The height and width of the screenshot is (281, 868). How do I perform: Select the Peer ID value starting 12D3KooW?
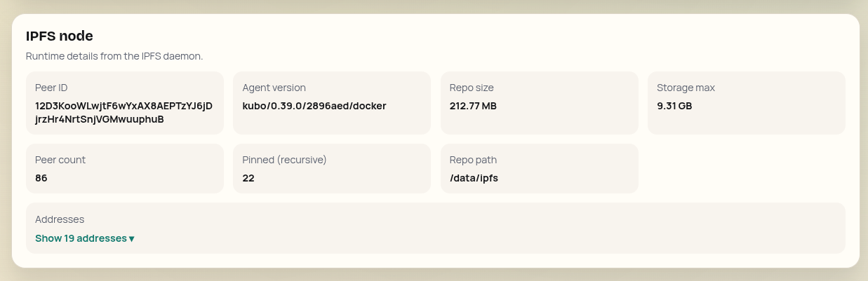click(123, 106)
